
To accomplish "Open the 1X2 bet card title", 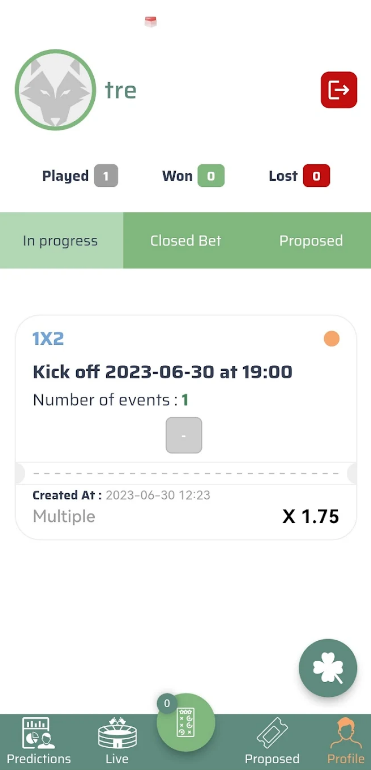I will (x=48, y=339).
